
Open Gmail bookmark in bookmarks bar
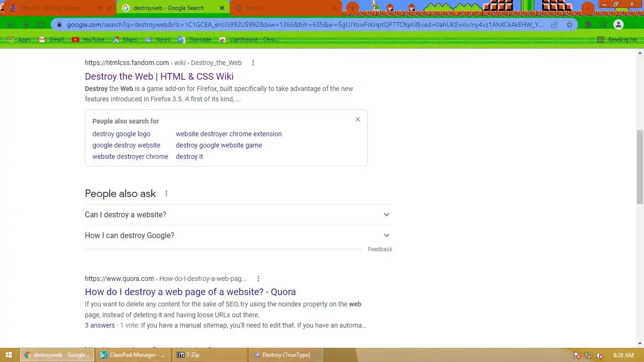[51, 40]
